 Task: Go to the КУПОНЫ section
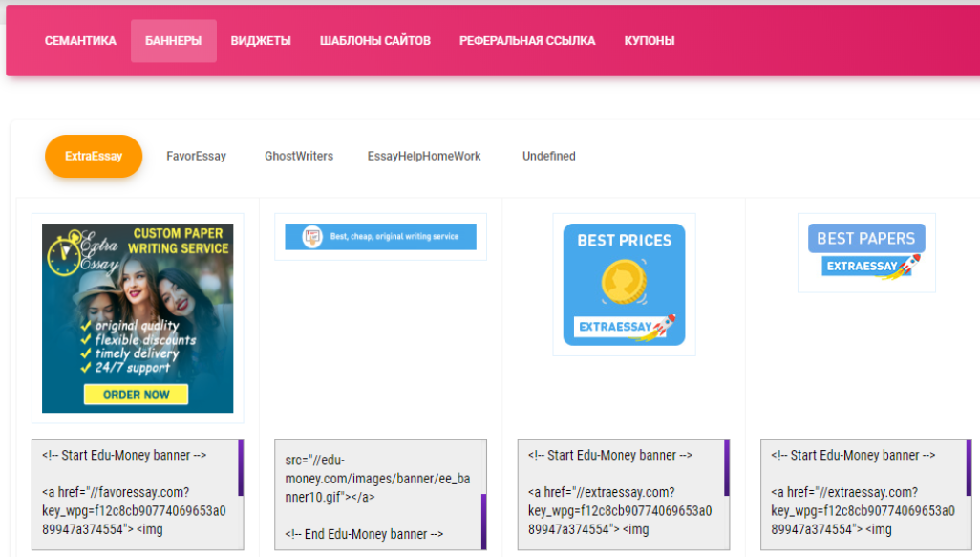(x=650, y=41)
